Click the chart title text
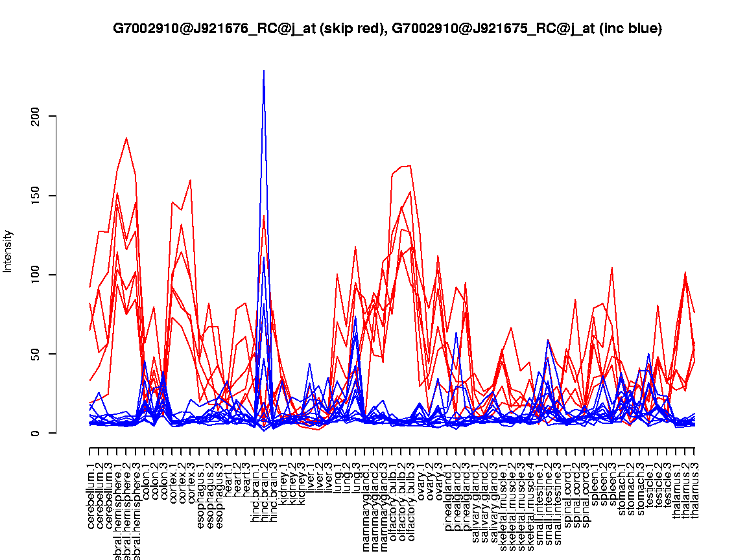The image size is (747, 560). tap(387, 29)
